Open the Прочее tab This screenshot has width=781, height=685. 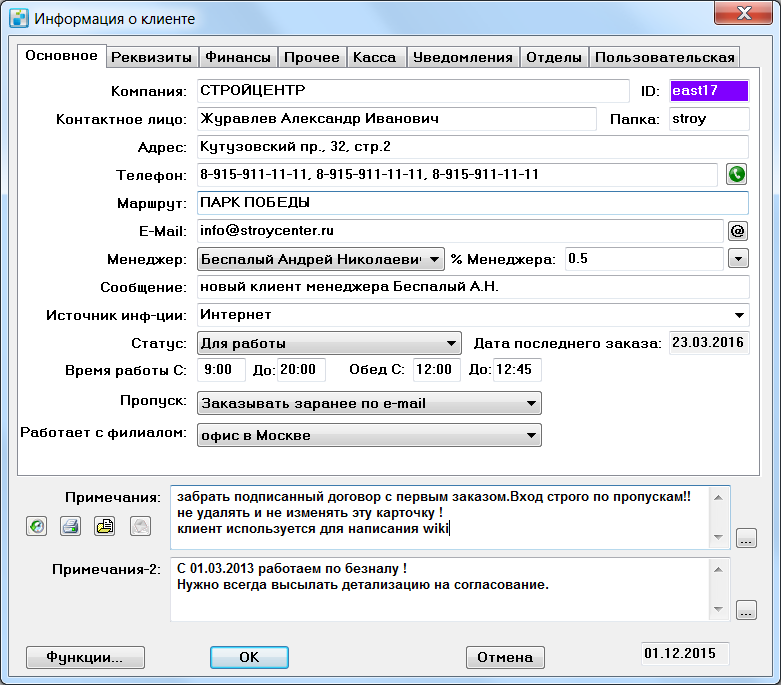pos(312,57)
